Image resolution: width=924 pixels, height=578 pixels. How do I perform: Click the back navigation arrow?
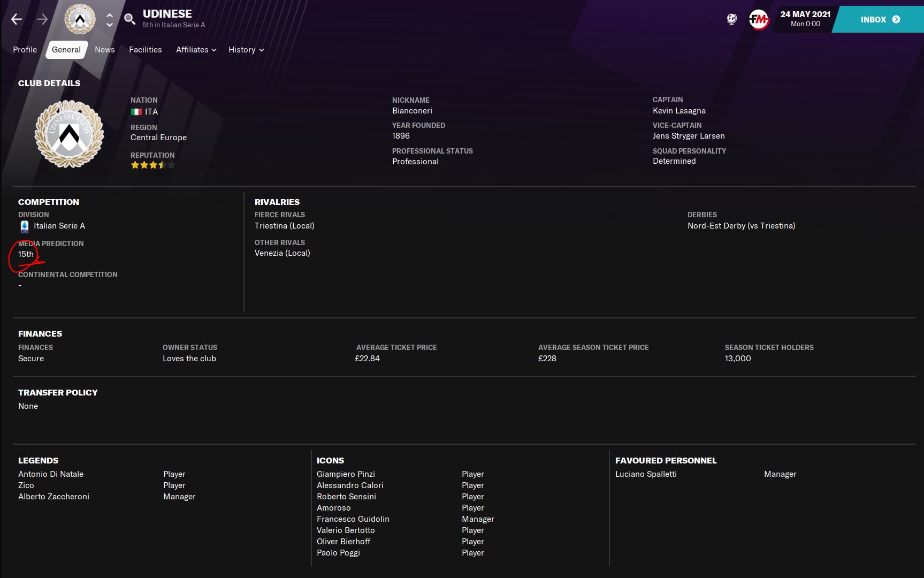coord(17,20)
